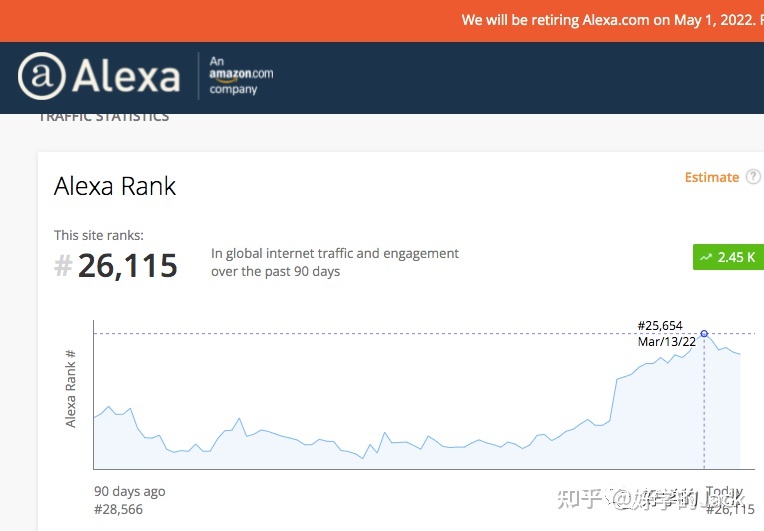The height and width of the screenshot is (531, 764).
Task: Click the 'In global internet traffic and engagement' description
Action: coord(335,253)
